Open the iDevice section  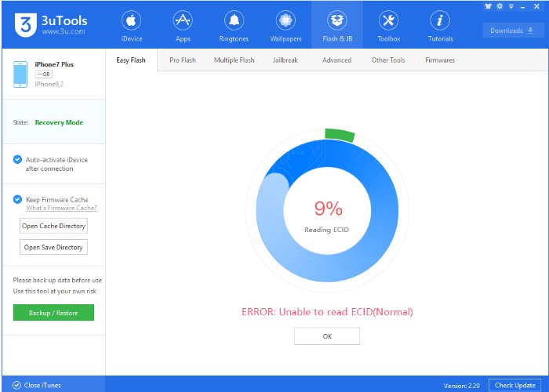click(132, 25)
